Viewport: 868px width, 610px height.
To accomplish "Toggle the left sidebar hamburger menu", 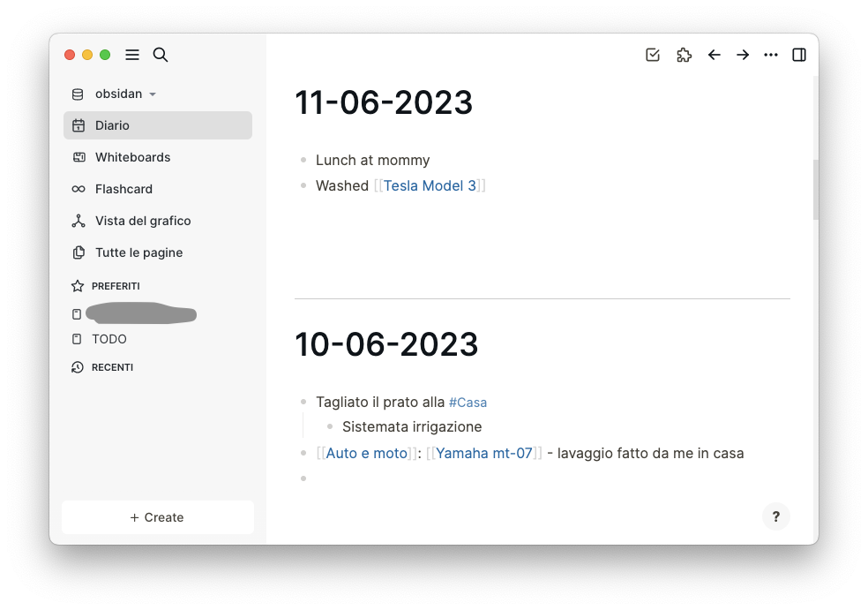I will point(131,55).
